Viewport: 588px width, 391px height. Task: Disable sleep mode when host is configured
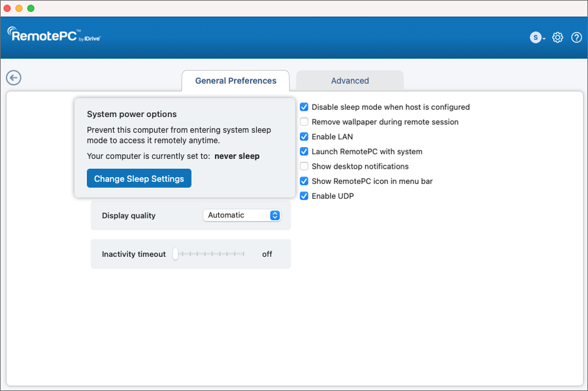click(x=304, y=107)
